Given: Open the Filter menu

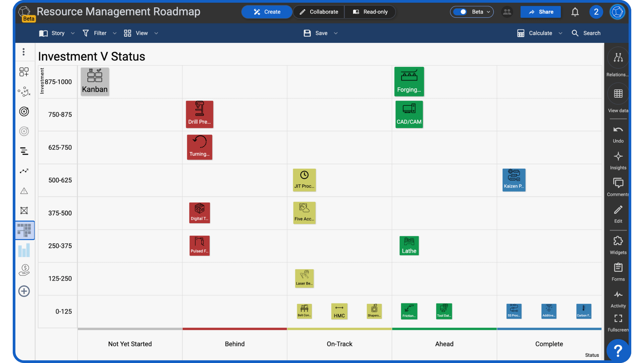Looking at the screenshot, I should (100, 33).
